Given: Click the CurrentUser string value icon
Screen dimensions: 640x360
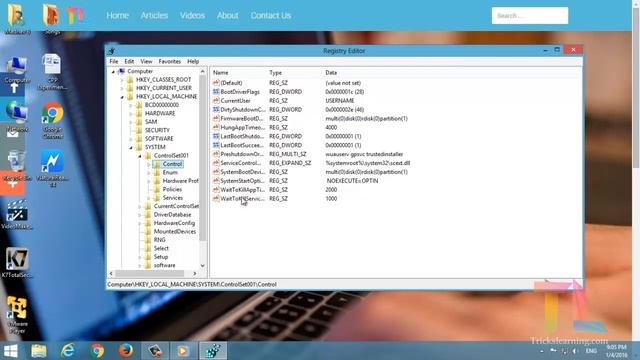Looking at the screenshot, I should (x=216, y=101).
